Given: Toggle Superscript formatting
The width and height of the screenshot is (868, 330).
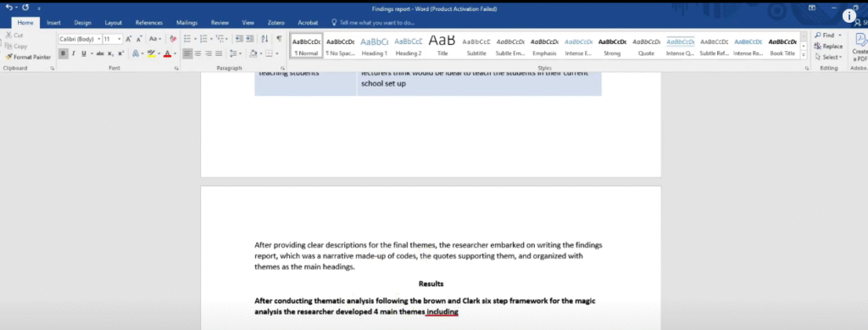Looking at the screenshot, I should (x=120, y=53).
